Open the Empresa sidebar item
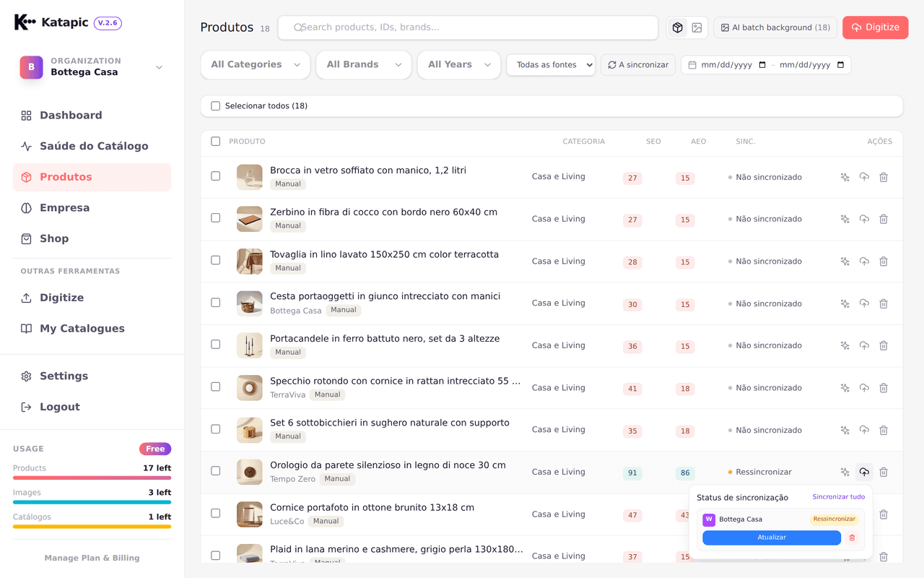Image resolution: width=924 pixels, height=578 pixels. pos(92,208)
